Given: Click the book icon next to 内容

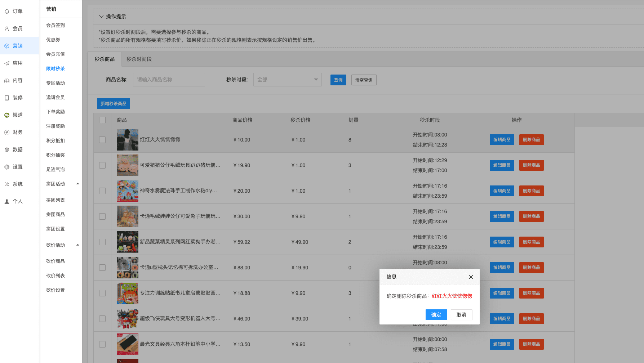Looking at the screenshot, I should point(7,81).
